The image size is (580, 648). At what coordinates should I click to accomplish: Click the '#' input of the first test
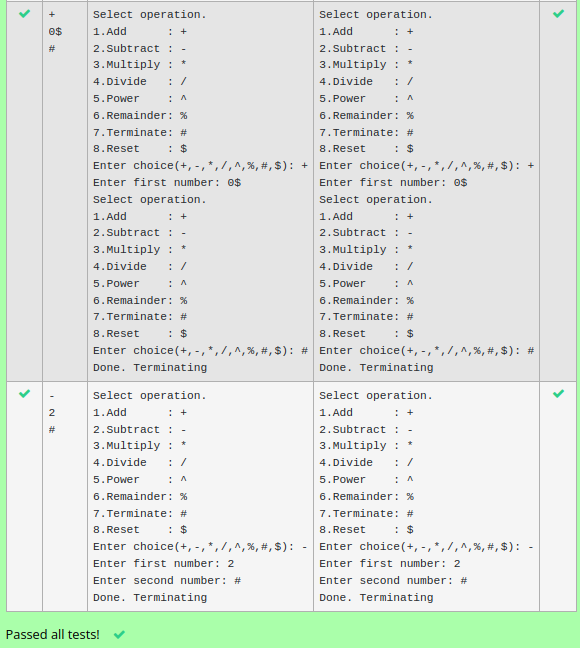[52, 49]
